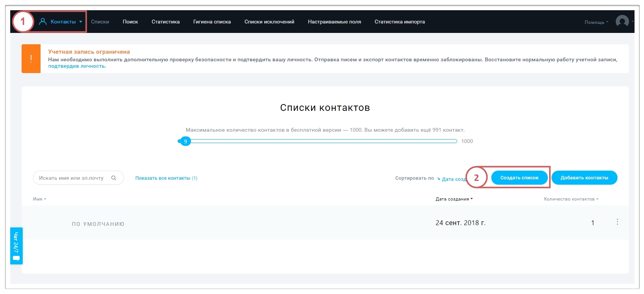
Task: Open the Сортировать по dropdown
Action: tap(451, 179)
